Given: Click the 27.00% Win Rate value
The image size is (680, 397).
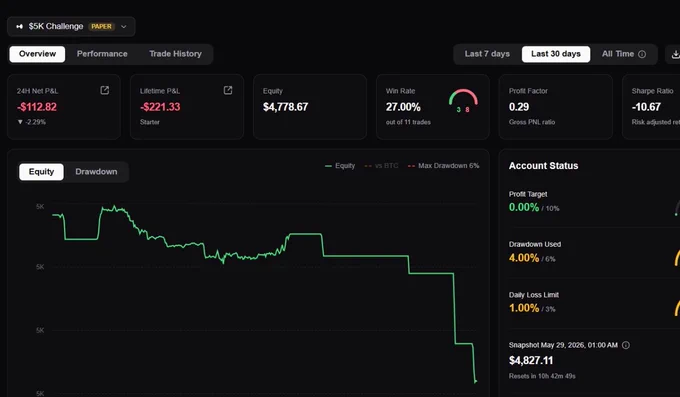Looking at the screenshot, I should pyautogui.click(x=403, y=107).
